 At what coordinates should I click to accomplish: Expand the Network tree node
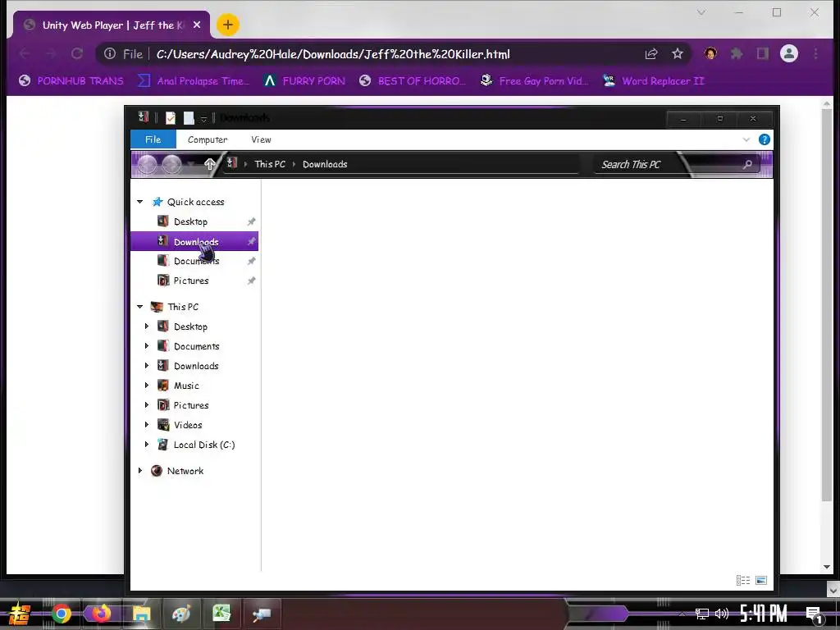click(139, 470)
